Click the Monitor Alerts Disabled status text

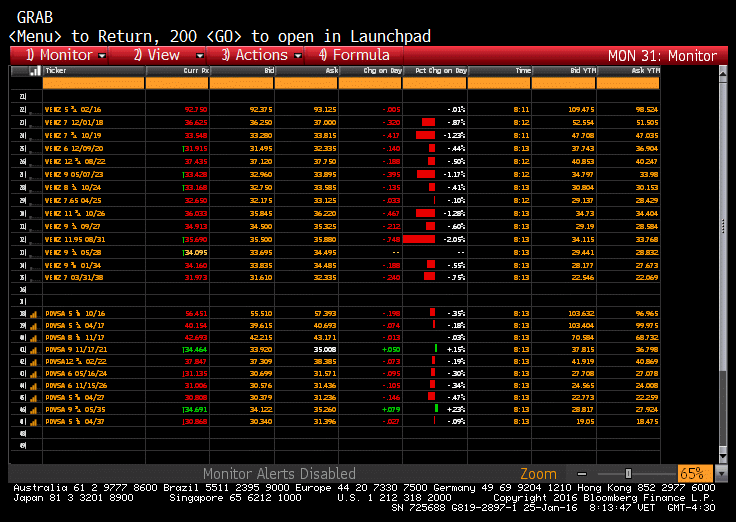point(279,474)
